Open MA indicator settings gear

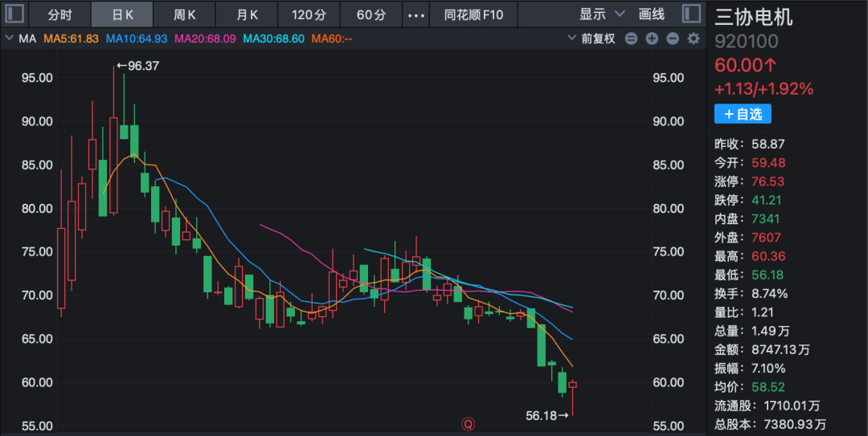pos(693,39)
